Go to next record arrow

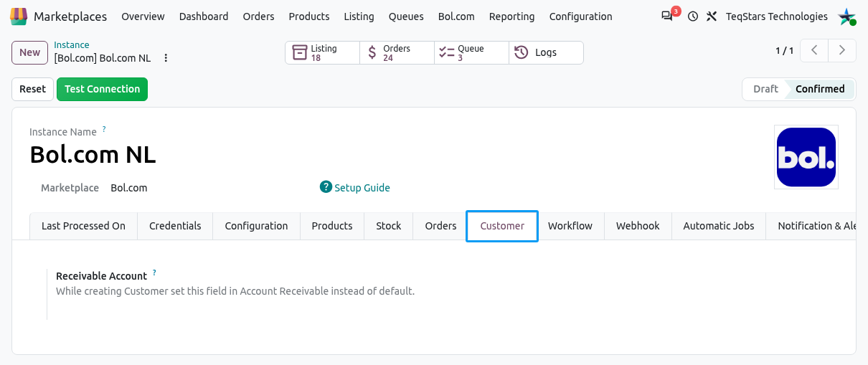click(842, 50)
